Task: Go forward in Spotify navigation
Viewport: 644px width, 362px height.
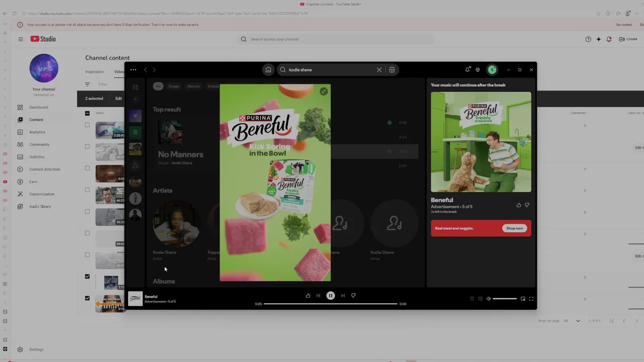Action: tap(154, 70)
